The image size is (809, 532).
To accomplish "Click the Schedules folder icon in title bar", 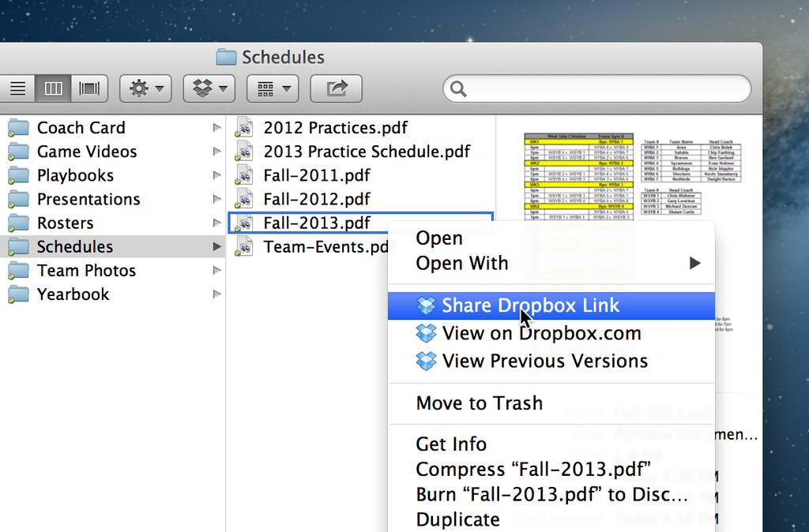I will coord(226,57).
